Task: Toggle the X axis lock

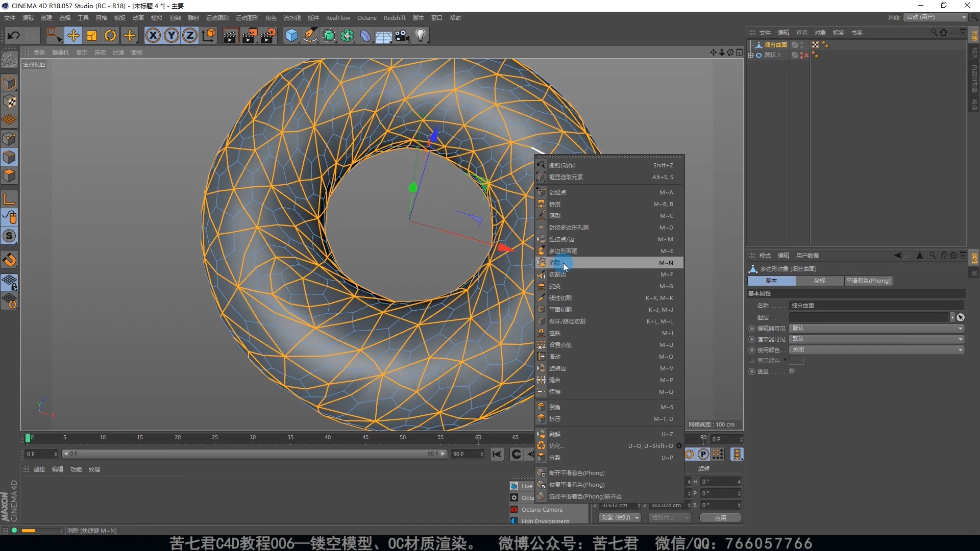Action: [x=153, y=36]
